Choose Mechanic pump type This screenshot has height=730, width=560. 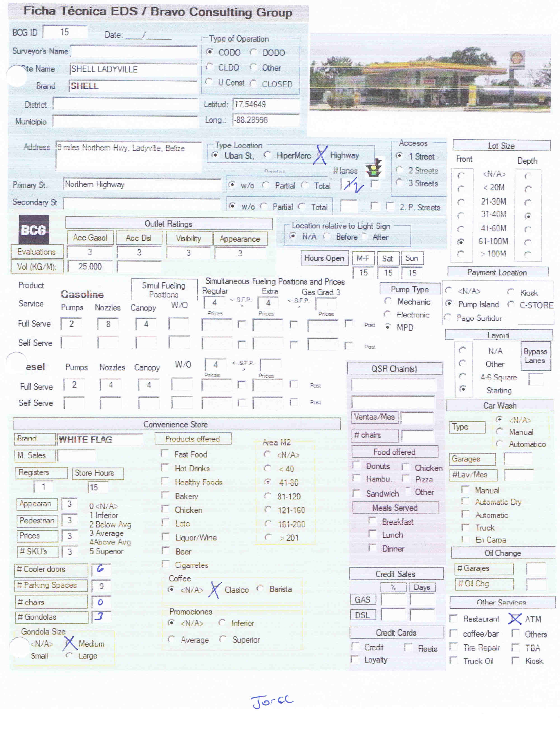point(388,301)
